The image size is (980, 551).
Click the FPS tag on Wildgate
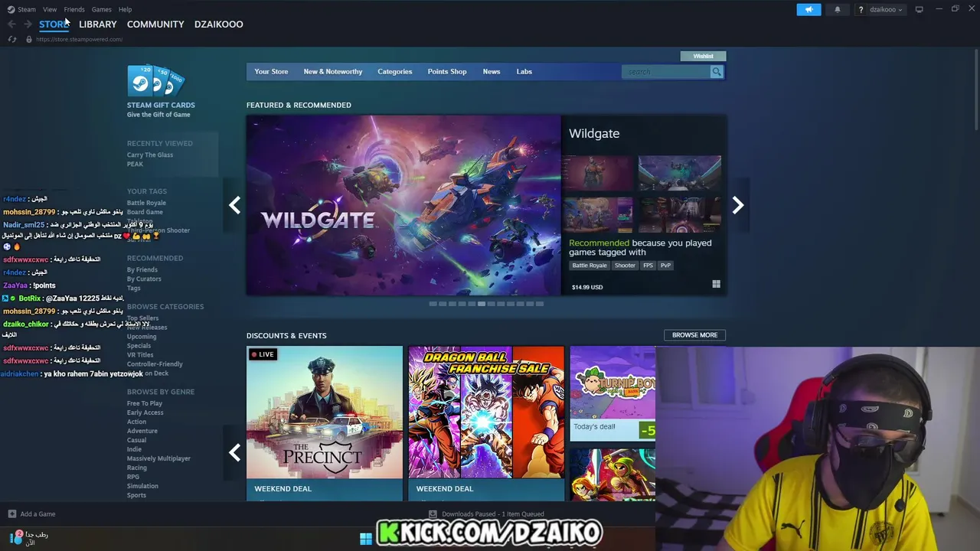tap(648, 266)
